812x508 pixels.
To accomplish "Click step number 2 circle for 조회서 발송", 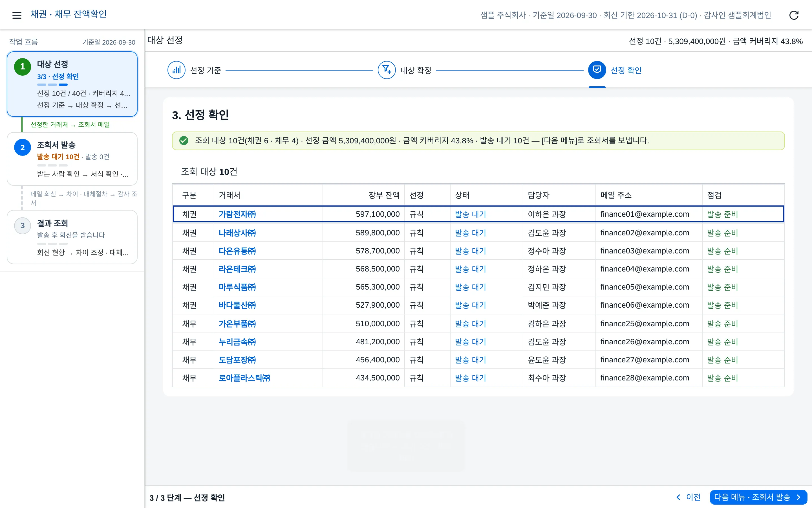I will [23, 147].
